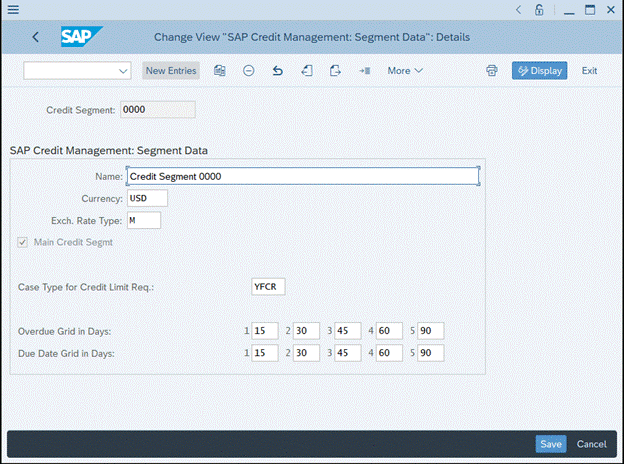Click the Undo Change arrow icon
This screenshot has width=624, height=464.
tap(277, 71)
